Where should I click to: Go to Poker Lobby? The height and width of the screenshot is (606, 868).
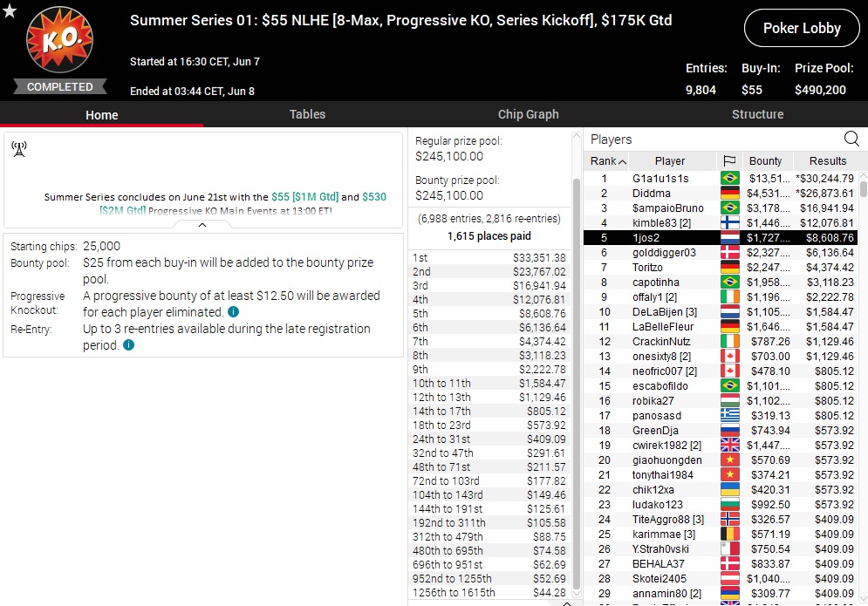[802, 28]
